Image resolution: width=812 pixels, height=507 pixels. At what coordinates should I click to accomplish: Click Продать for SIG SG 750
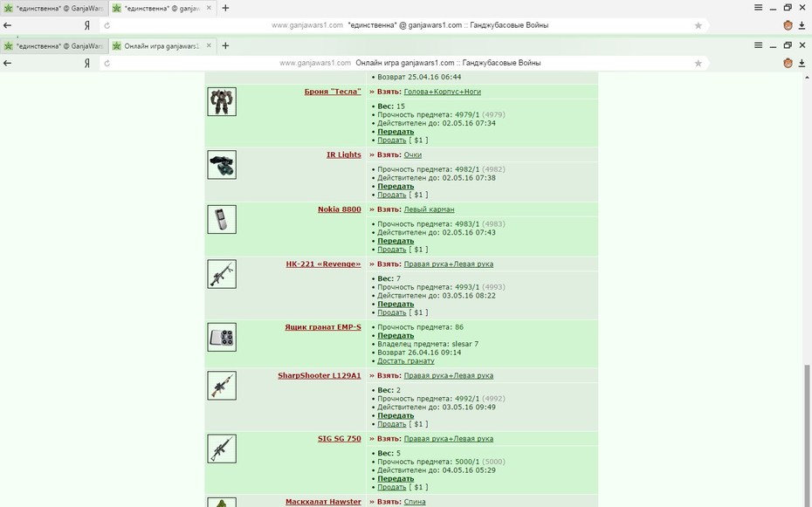[391, 487]
